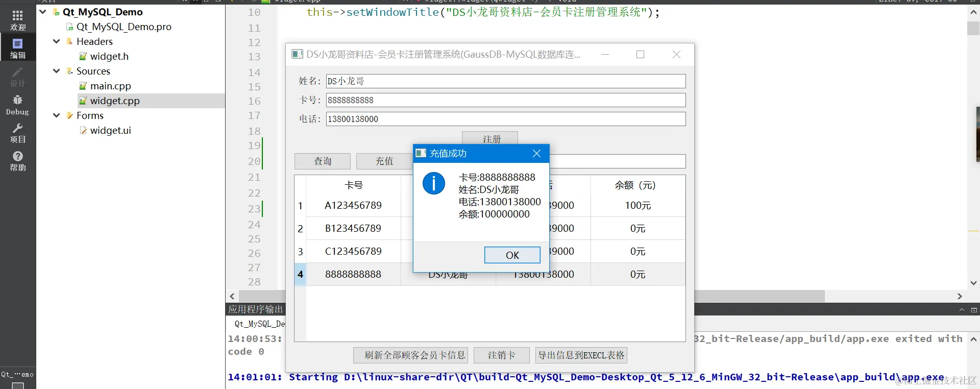Focus the 姓名 name input field
The image size is (980, 389).
coord(506,81)
